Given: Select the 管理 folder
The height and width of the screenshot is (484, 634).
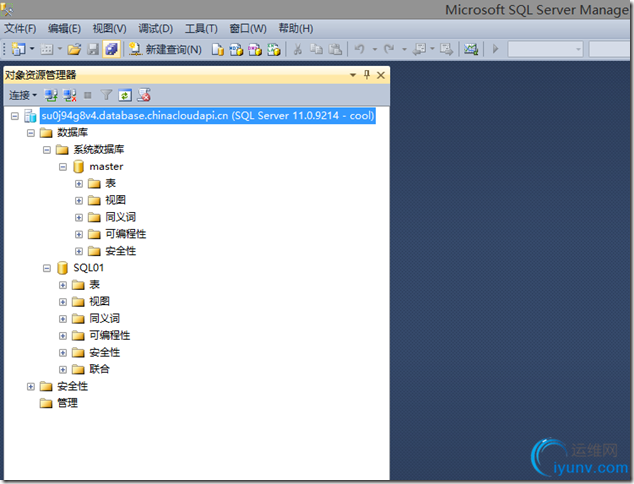Looking at the screenshot, I should tap(68, 403).
